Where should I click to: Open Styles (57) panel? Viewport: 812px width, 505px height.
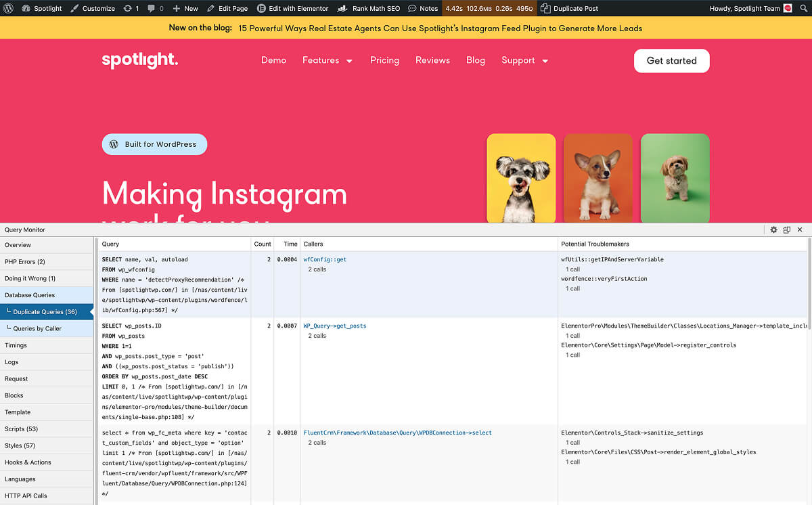point(47,445)
